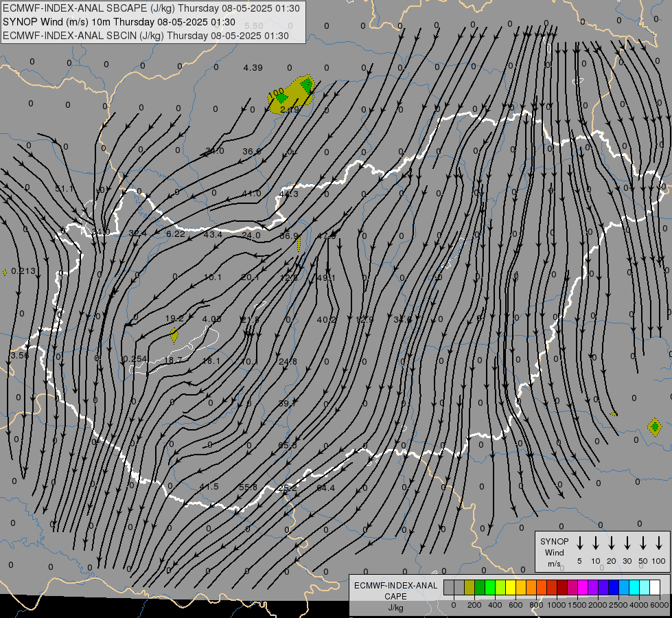The width and height of the screenshot is (672, 618).
Task: Click the 200 label on CAPE scale
Action: pos(474,605)
